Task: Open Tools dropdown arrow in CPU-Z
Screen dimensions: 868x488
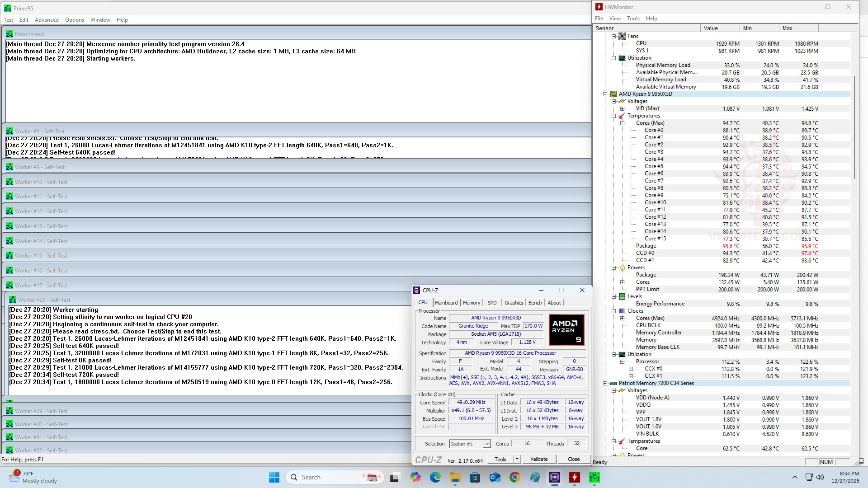Action: click(x=517, y=459)
